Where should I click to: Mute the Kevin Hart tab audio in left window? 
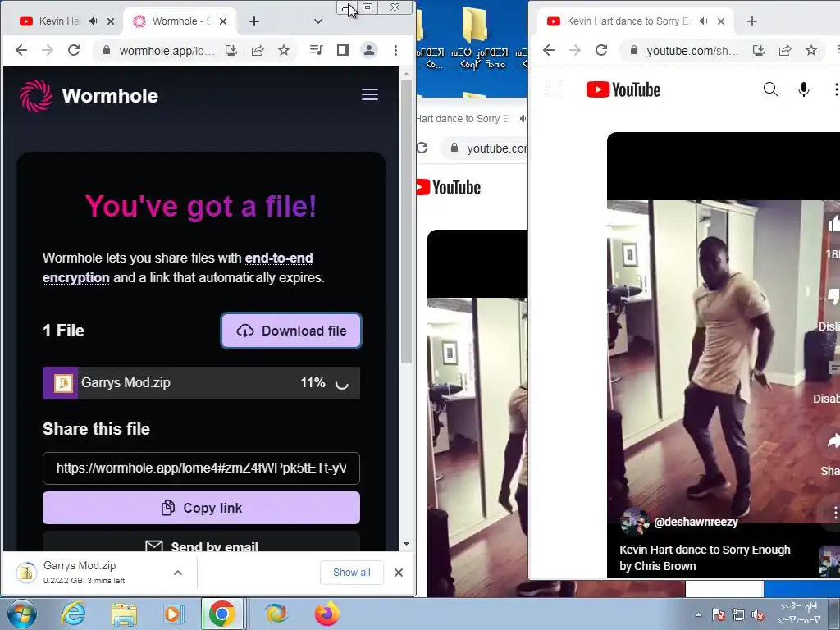pos(94,21)
